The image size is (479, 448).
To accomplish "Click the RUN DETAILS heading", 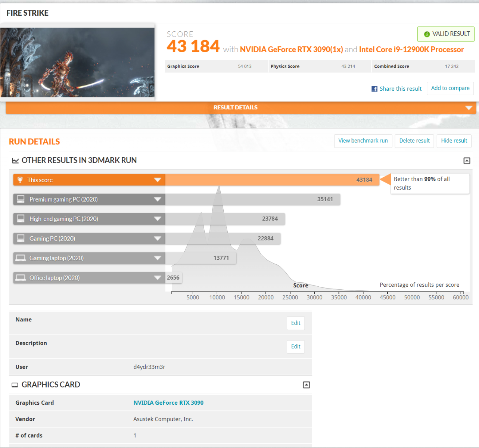I will point(34,142).
